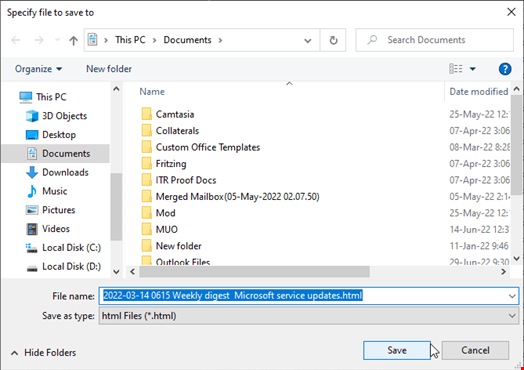Open the address bar history dropdown
The height and width of the screenshot is (370, 524).
click(x=307, y=40)
